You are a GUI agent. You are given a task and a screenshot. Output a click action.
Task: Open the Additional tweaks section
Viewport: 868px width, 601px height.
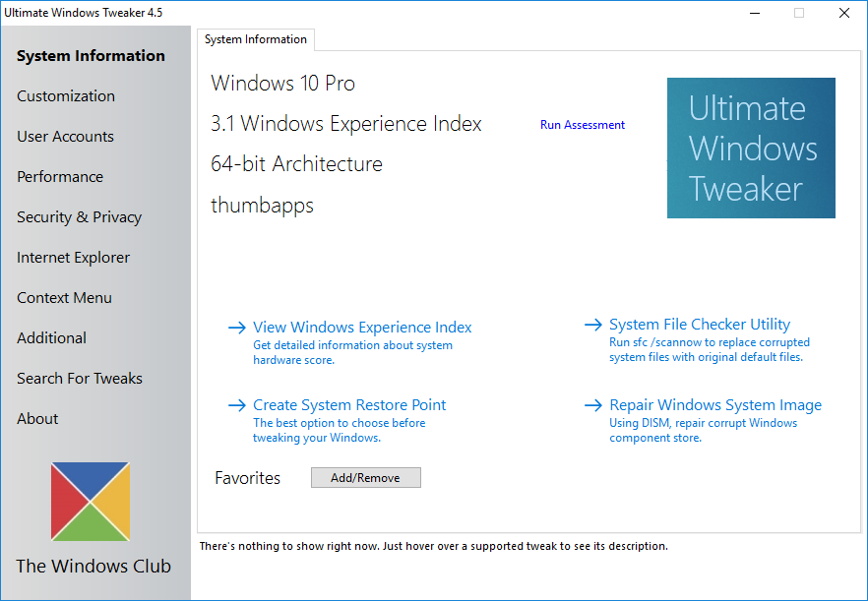point(51,338)
